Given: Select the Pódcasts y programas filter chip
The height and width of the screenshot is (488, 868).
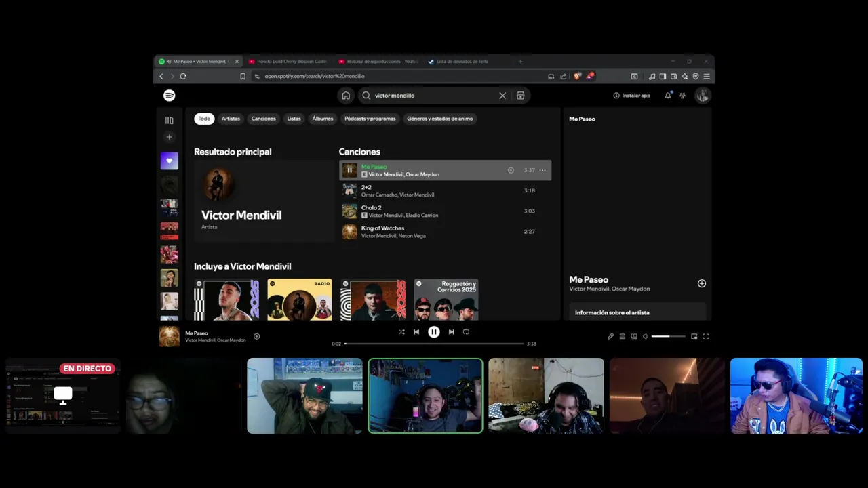Looking at the screenshot, I should (370, 119).
